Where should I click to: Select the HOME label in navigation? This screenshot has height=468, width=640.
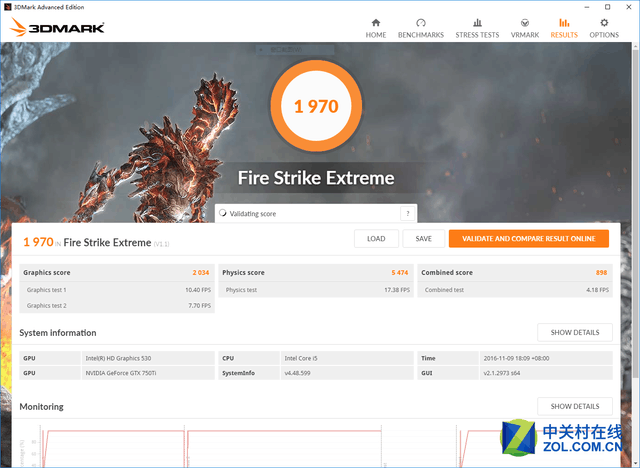pyautogui.click(x=376, y=35)
